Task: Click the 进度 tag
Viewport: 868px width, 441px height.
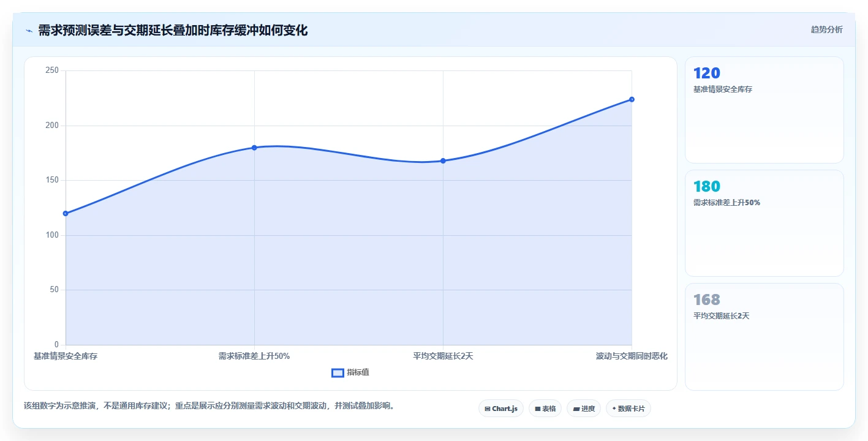Action: (x=584, y=409)
